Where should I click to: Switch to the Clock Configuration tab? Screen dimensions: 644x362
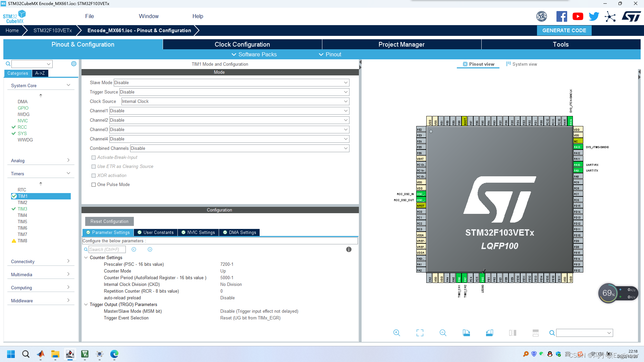pos(242,44)
